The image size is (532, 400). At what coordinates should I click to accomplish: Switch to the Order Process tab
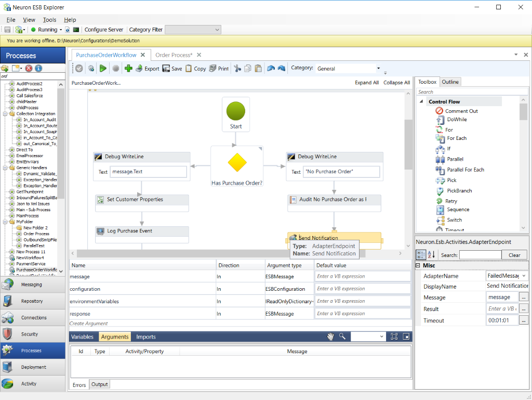click(174, 55)
